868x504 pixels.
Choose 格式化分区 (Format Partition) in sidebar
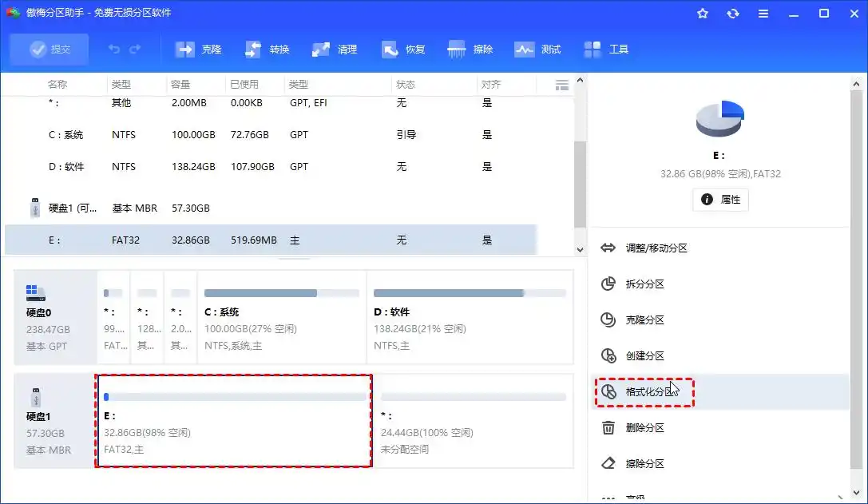(644, 391)
